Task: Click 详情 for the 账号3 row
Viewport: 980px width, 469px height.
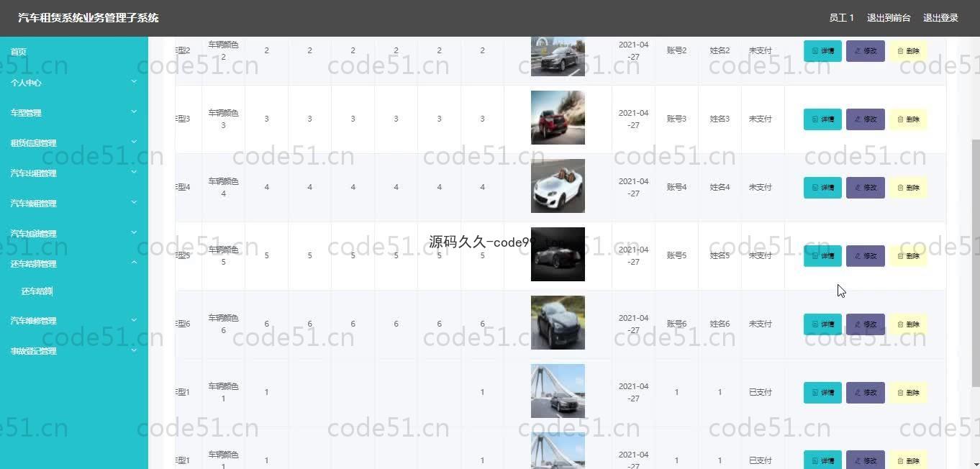Action: tap(822, 119)
